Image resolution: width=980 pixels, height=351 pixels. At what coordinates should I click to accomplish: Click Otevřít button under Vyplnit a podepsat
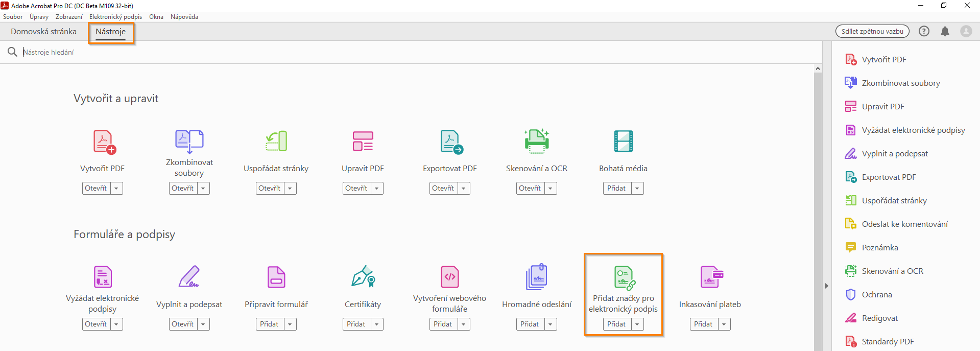click(183, 324)
